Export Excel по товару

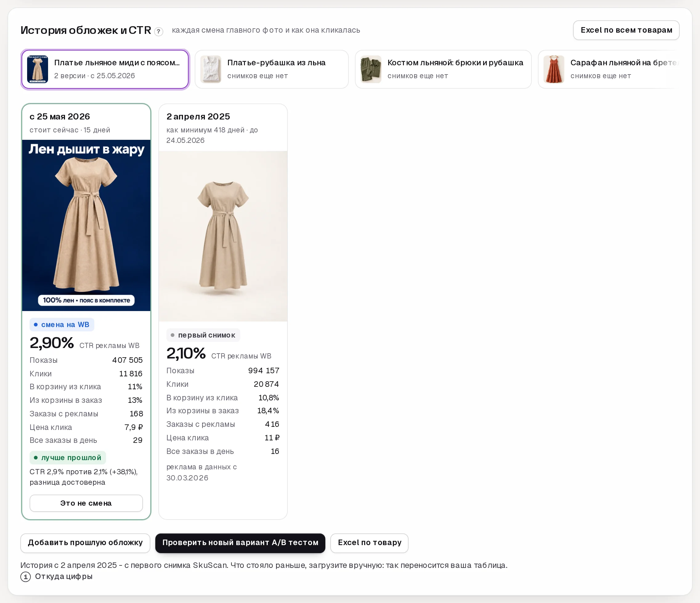(369, 543)
